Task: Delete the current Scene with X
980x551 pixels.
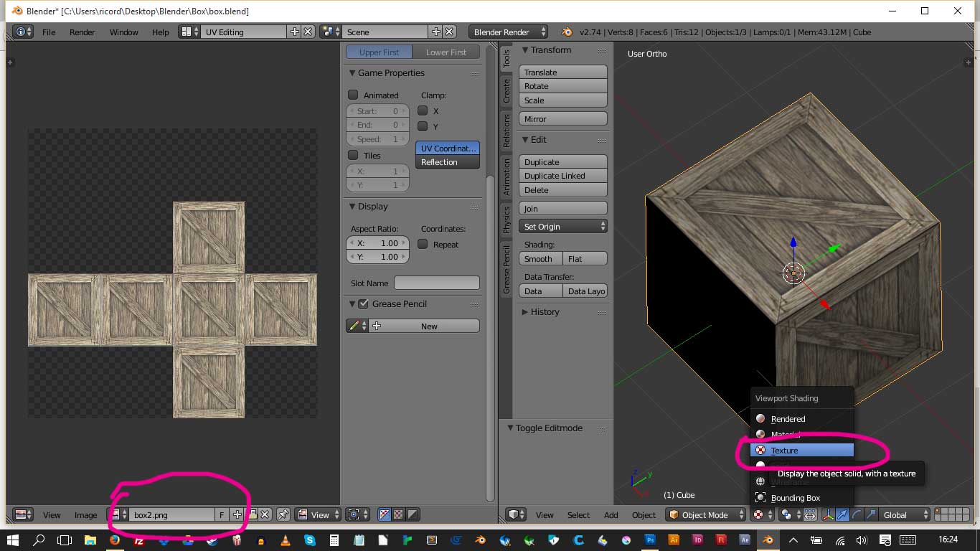Action: coord(449,32)
